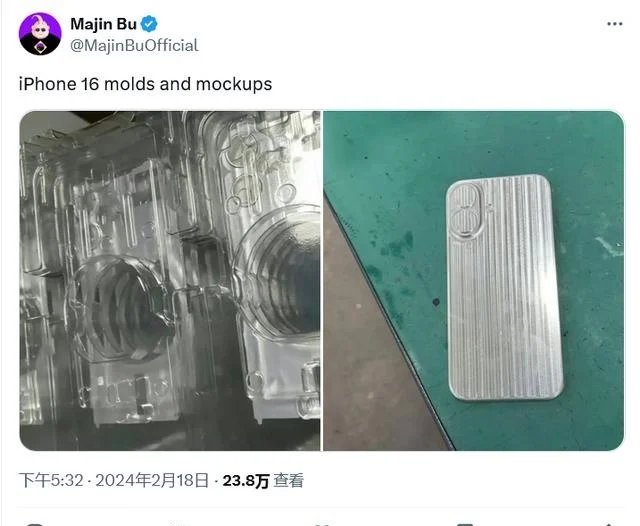The height and width of the screenshot is (526, 640).
Task: Open the three-dot more options menu
Action: pos(614,24)
